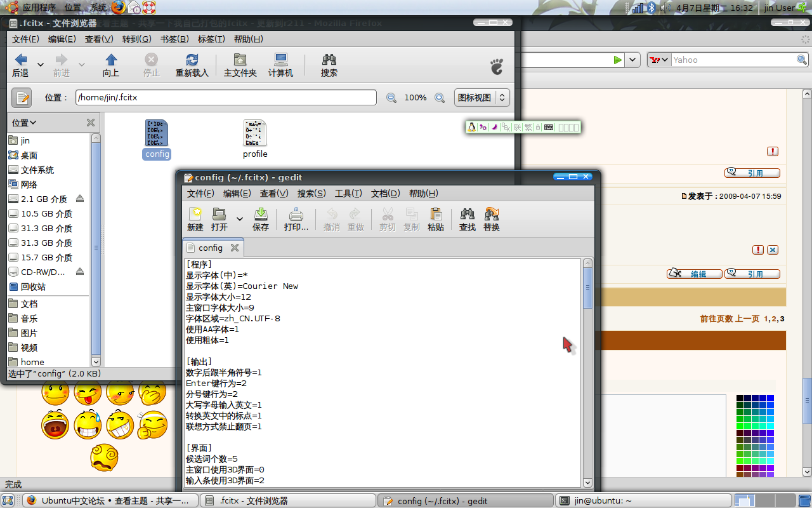The width and height of the screenshot is (812, 508).
Task: Toggle fcitx 繁 traditional Chinese mode
Action: 528,127
